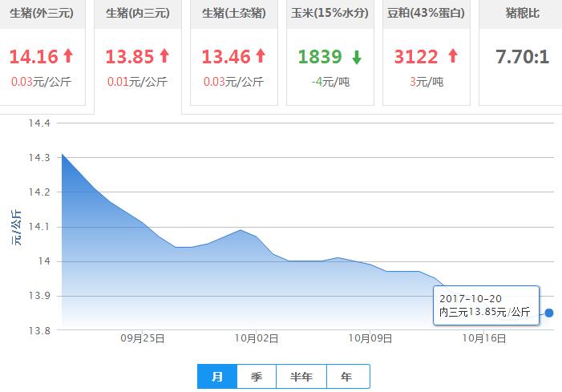Open the 豆粕(43%蛋白) price card
The height and width of the screenshot is (392, 562).
click(427, 53)
